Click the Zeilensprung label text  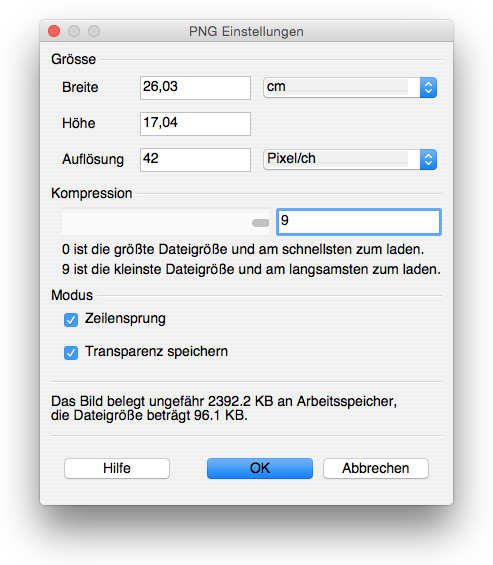[125, 319]
